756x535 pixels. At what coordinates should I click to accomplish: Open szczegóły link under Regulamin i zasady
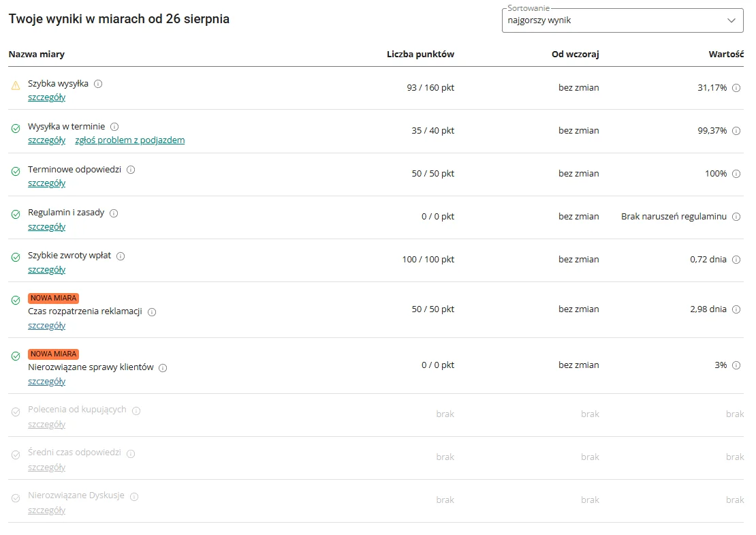click(47, 227)
